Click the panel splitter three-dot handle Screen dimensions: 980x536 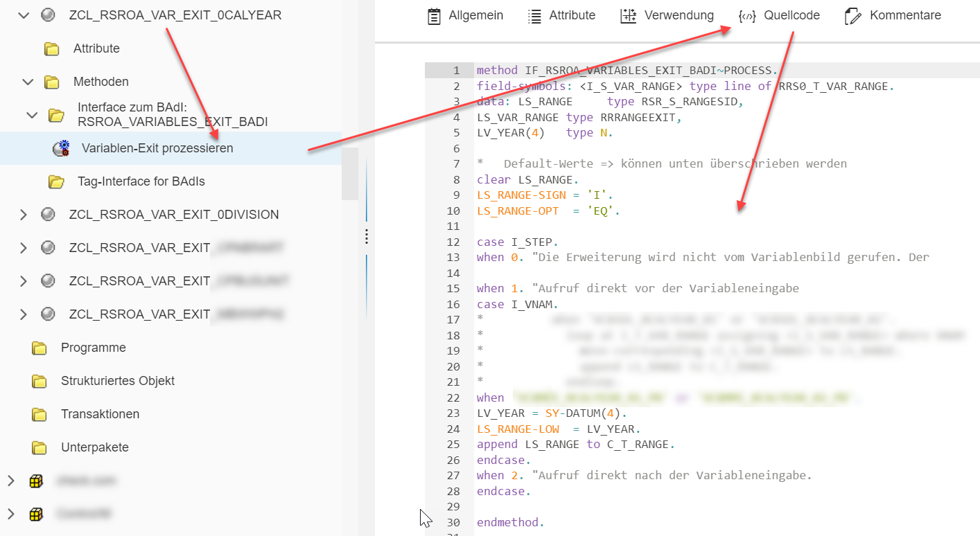[x=367, y=237]
